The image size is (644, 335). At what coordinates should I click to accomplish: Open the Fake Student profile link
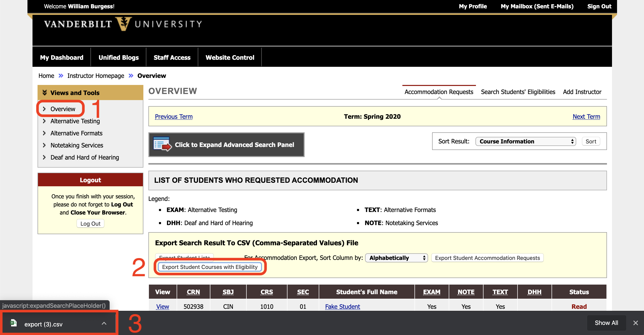tap(342, 307)
